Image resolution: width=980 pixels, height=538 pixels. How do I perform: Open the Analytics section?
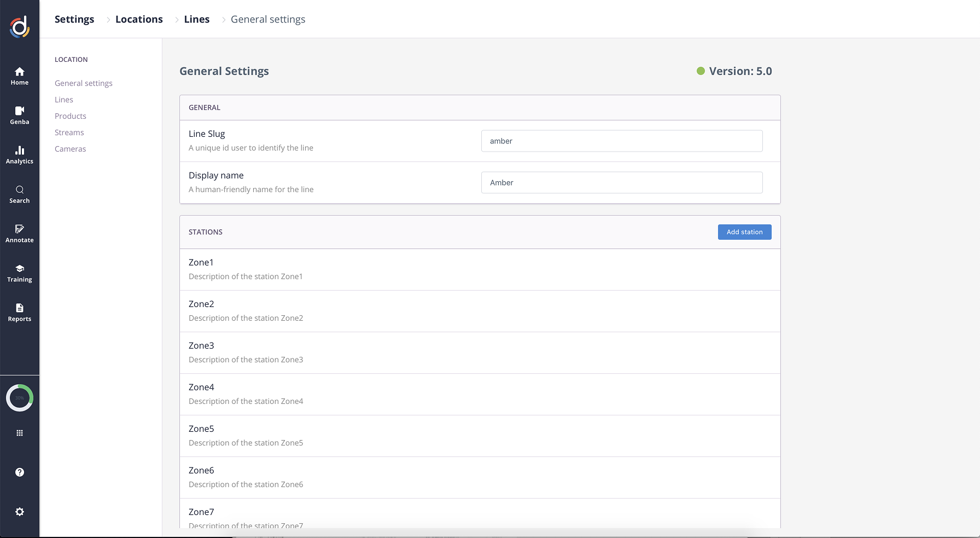click(20, 155)
